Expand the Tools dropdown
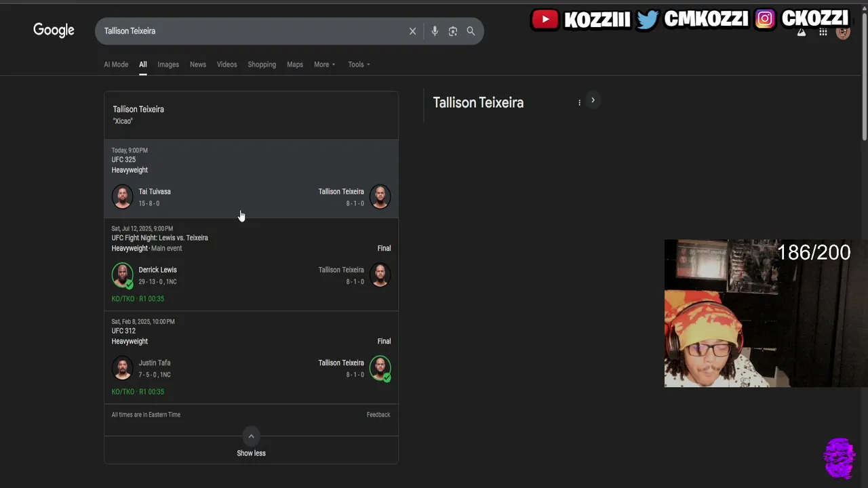 tap(359, 64)
